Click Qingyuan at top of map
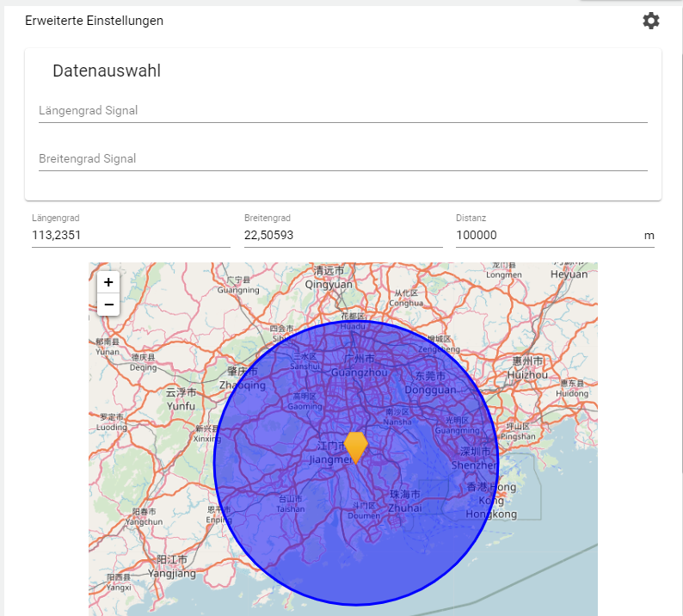 pyautogui.click(x=329, y=285)
